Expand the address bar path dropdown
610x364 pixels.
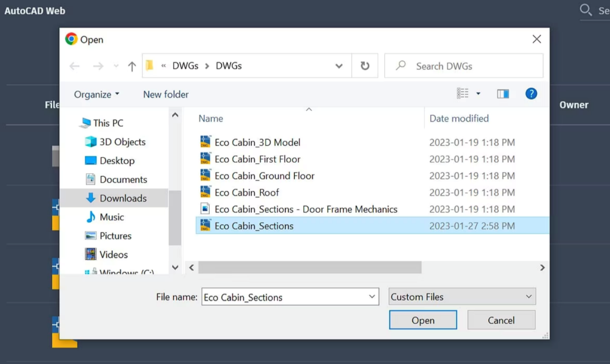point(339,66)
